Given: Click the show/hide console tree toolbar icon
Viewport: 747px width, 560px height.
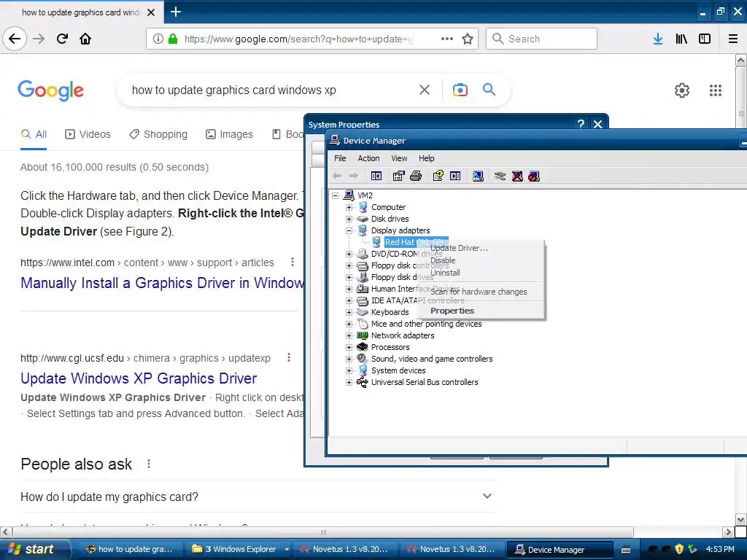Looking at the screenshot, I should (376, 176).
